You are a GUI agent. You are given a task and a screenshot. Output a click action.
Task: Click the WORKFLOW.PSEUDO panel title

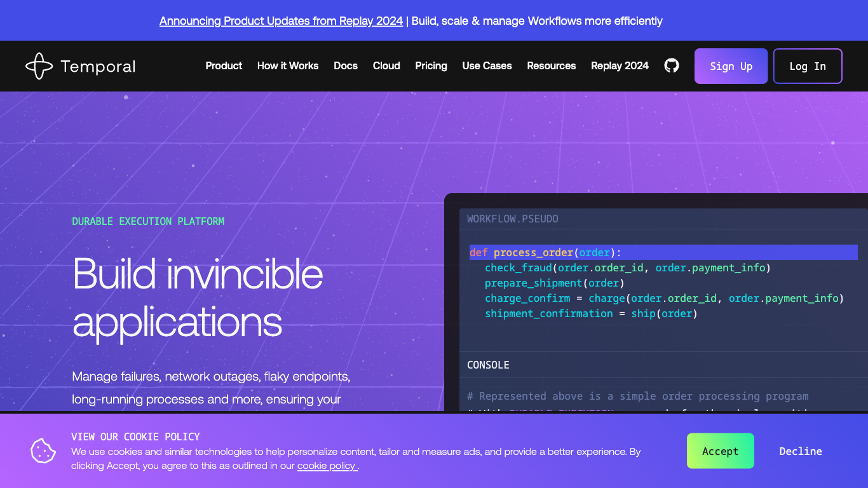[x=513, y=219]
